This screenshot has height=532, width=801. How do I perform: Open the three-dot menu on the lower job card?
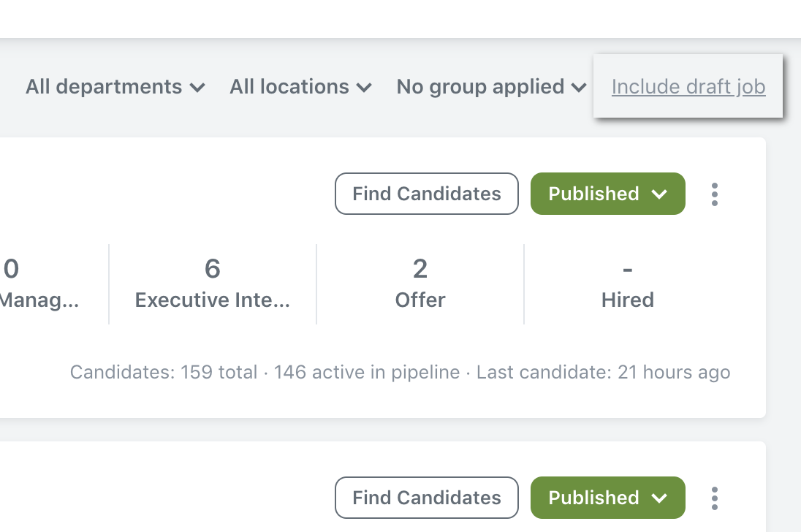coord(715,498)
